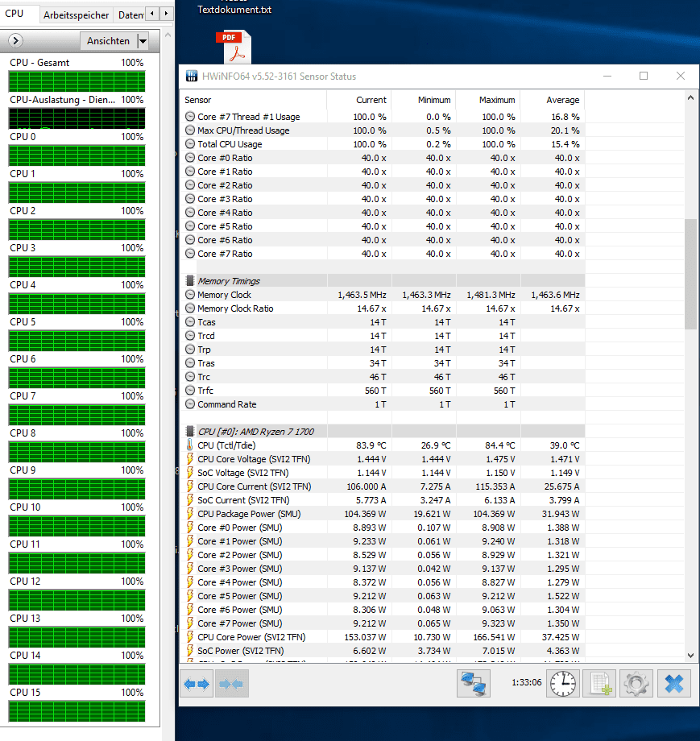The height and width of the screenshot is (741, 700).
Task: Expand the round chevron button in resource monitor
Action: coord(15,40)
